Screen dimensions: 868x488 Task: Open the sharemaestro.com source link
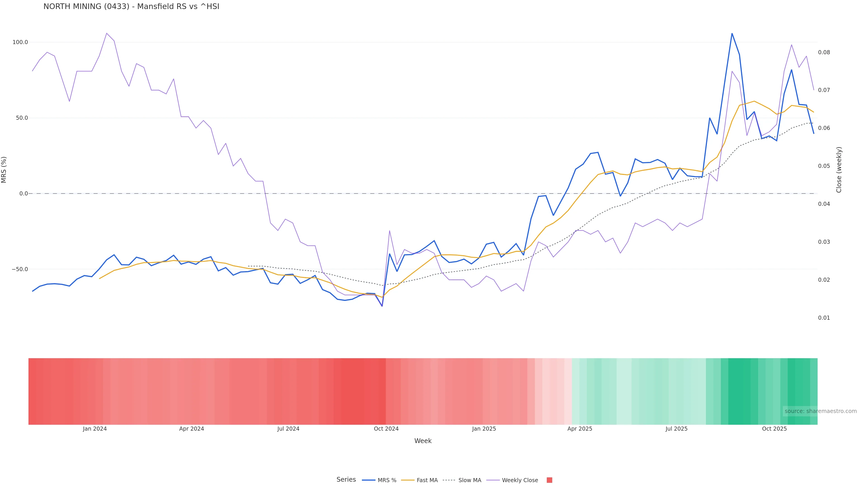click(x=820, y=411)
